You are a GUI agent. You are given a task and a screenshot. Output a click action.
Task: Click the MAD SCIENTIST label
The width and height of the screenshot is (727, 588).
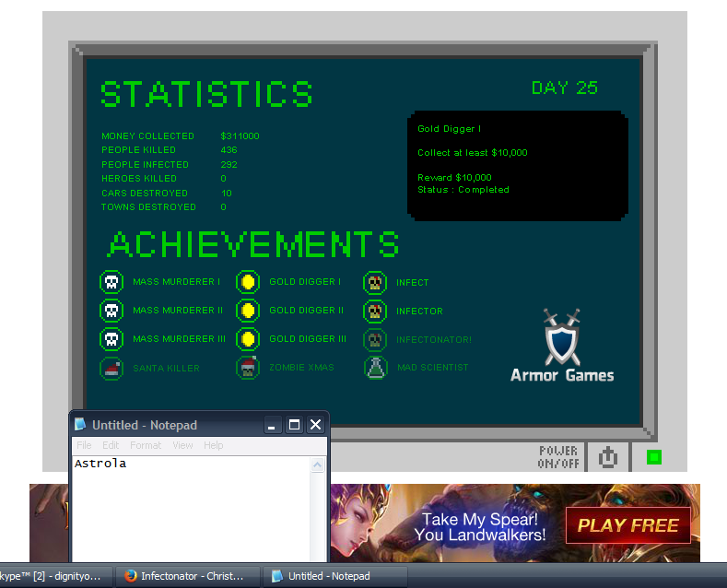433,367
